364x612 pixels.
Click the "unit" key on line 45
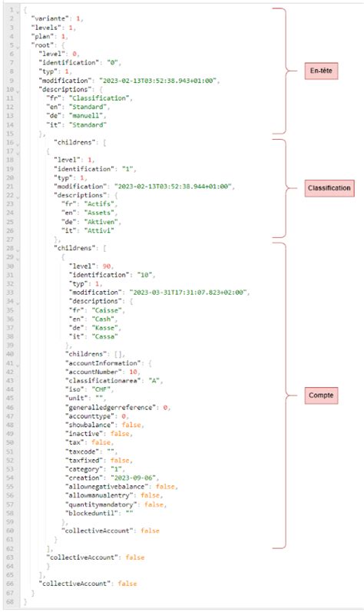[x=76, y=399]
